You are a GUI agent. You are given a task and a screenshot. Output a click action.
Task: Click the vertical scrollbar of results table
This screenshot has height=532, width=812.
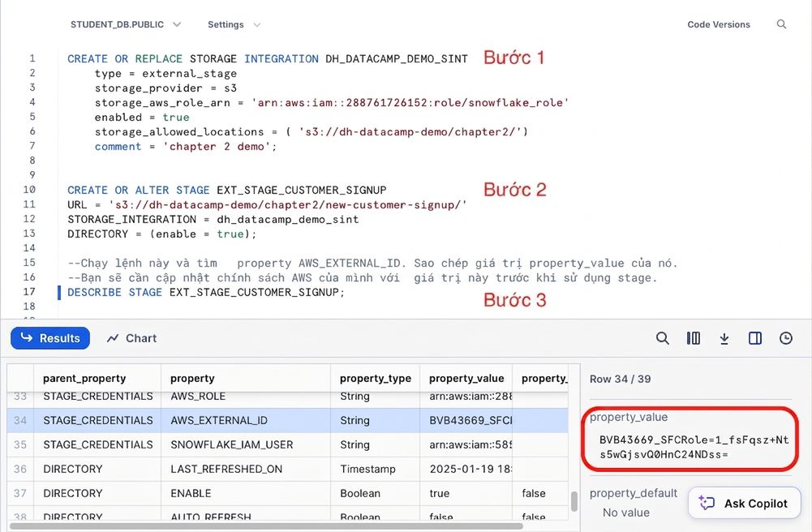click(x=574, y=501)
